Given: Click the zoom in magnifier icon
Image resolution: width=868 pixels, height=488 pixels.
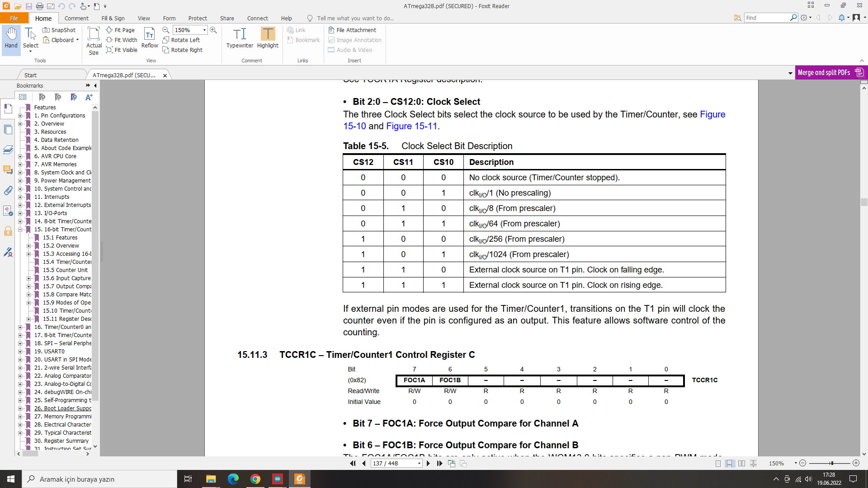Looking at the screenshot, I should [213, 30].
